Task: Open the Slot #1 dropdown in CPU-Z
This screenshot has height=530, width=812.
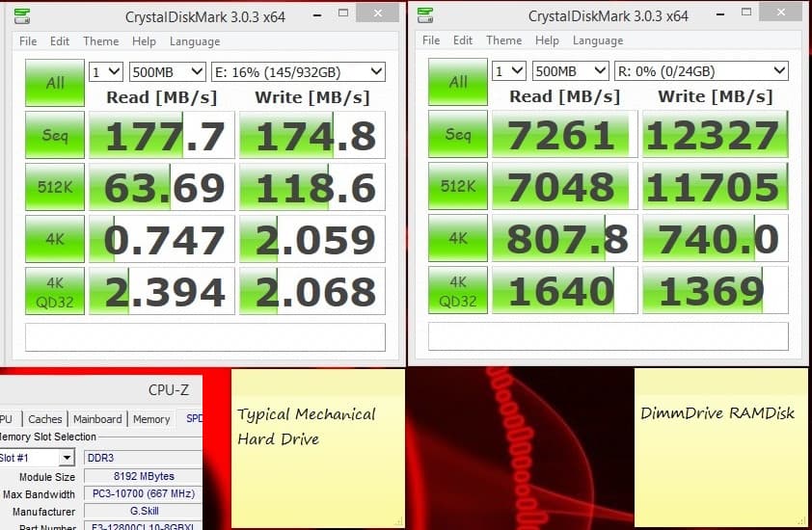Action: [39, 458]
